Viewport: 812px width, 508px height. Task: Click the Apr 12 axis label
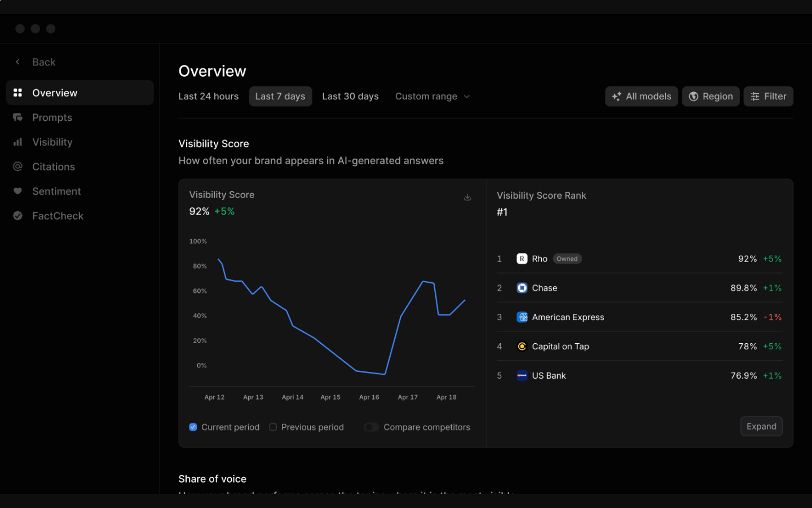[214, 397]
